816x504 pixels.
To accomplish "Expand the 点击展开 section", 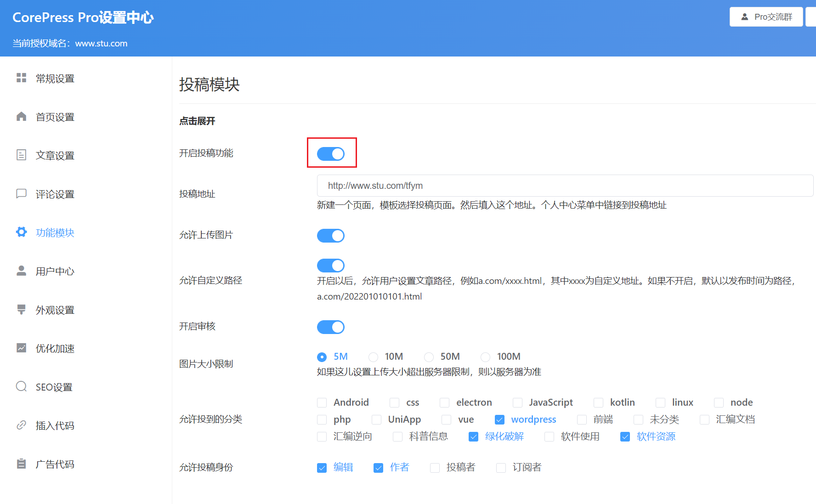I will pyautogui.click(x=197, y=121).
